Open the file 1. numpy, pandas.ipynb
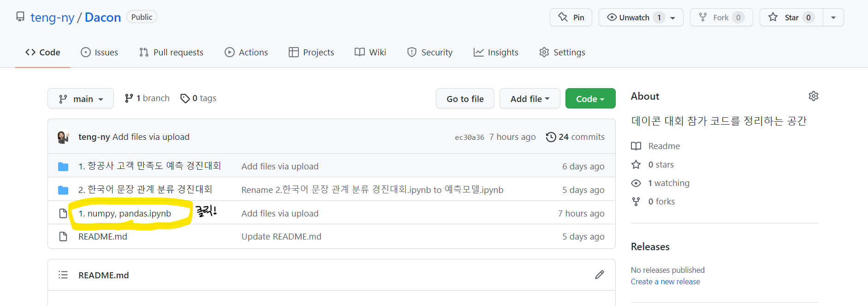 tap(125, 214)
